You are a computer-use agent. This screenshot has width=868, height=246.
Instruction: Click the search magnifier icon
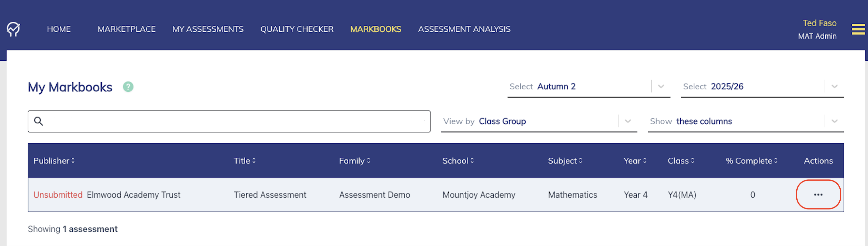[39, 121]
